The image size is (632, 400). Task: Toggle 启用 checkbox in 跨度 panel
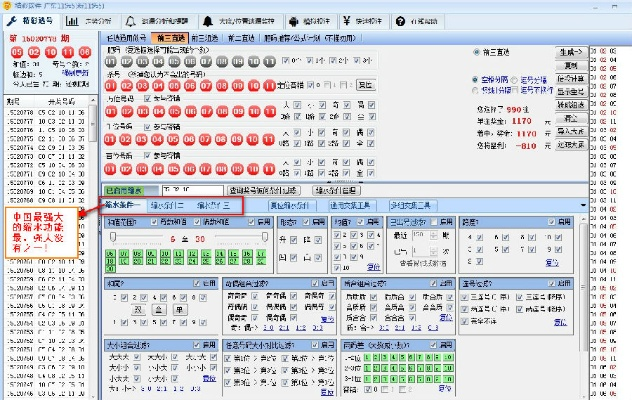[x=552, y=222]
